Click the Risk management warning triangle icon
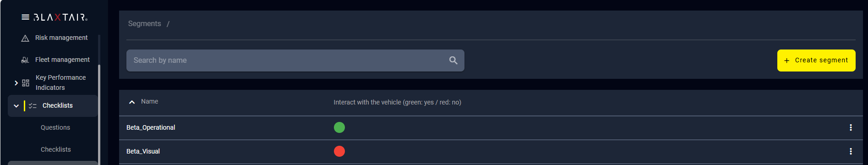The height and width of the screenshot is (165, 868). 25,38
